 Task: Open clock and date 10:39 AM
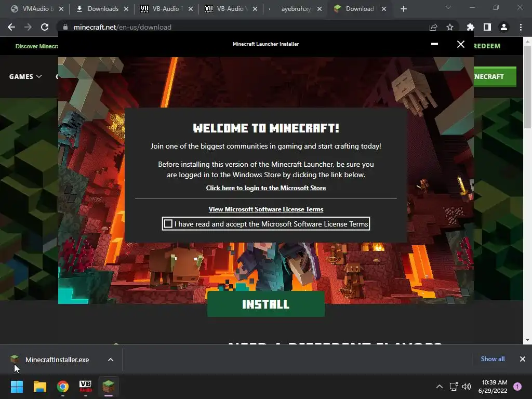click(x=493, y=387)
